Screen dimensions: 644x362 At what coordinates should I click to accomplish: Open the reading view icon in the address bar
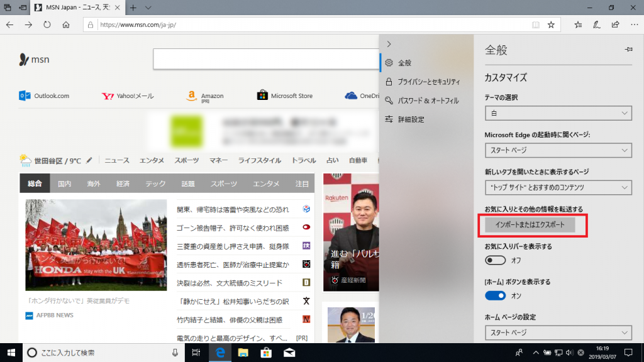click(x=536, y=24)
